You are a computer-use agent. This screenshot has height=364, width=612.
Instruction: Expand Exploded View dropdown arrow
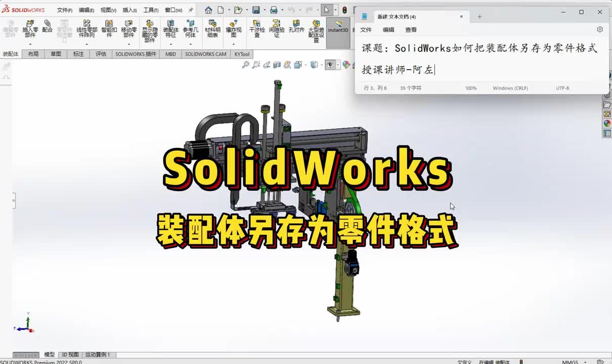233,44
